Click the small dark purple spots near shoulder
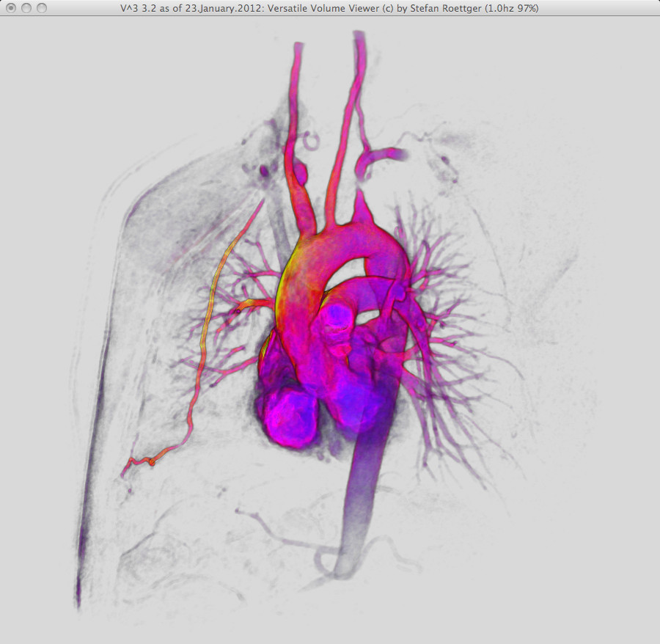 (263, 171)
